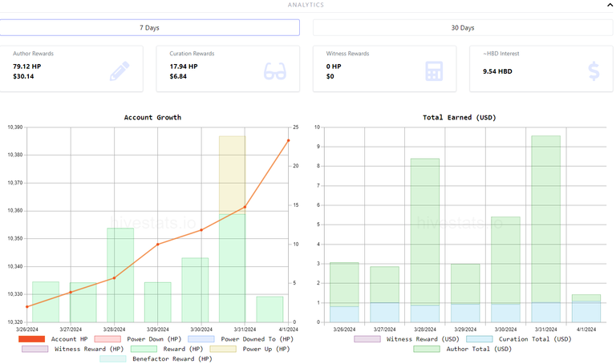
Task: Click the Reward (HP) legend label
Action: click(183, 349)
